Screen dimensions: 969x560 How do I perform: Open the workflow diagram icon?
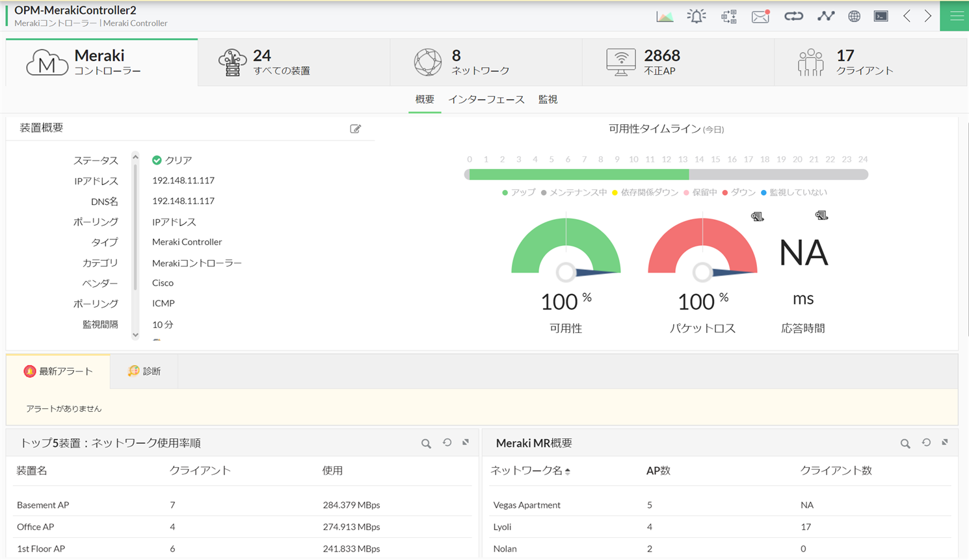[x=728, y=16]
